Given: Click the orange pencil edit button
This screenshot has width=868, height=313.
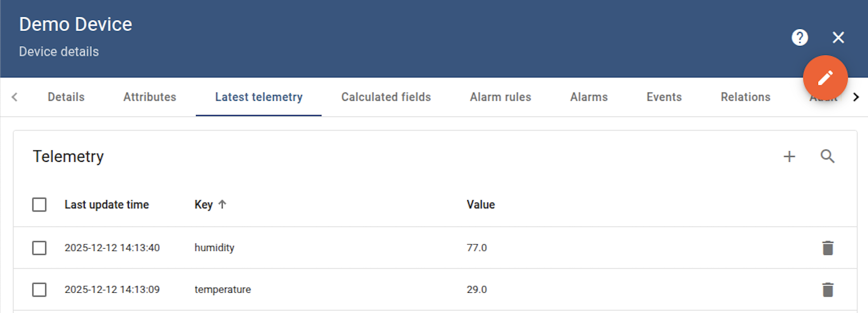Looking at the screenshot, I should click(x=825, y=78).
